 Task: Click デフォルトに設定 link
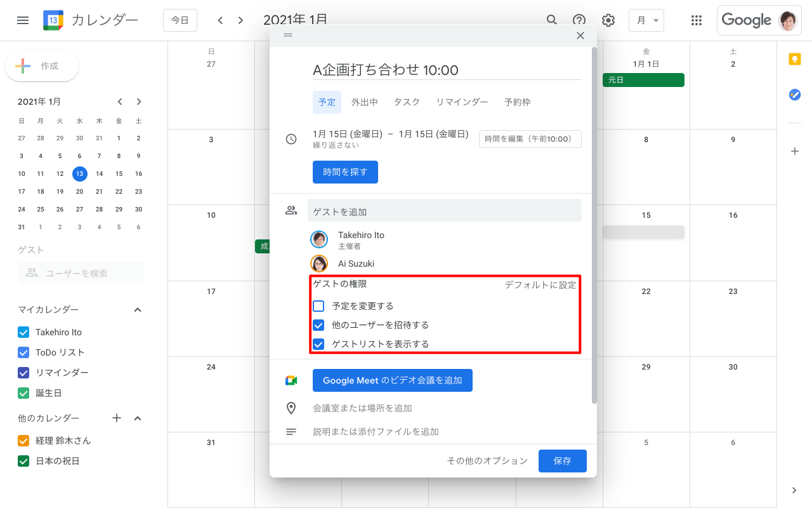(540, 285)
